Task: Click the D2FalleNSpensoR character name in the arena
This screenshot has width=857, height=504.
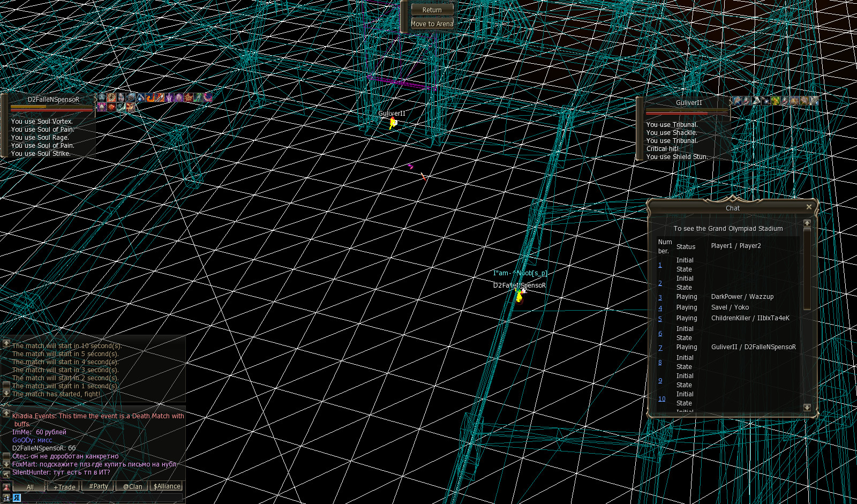Action: [520, 285]
